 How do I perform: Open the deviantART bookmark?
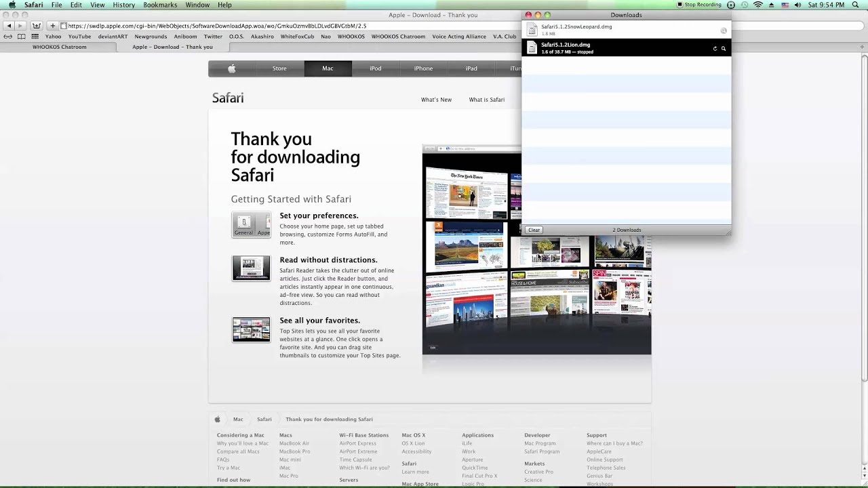coord(113,37)
